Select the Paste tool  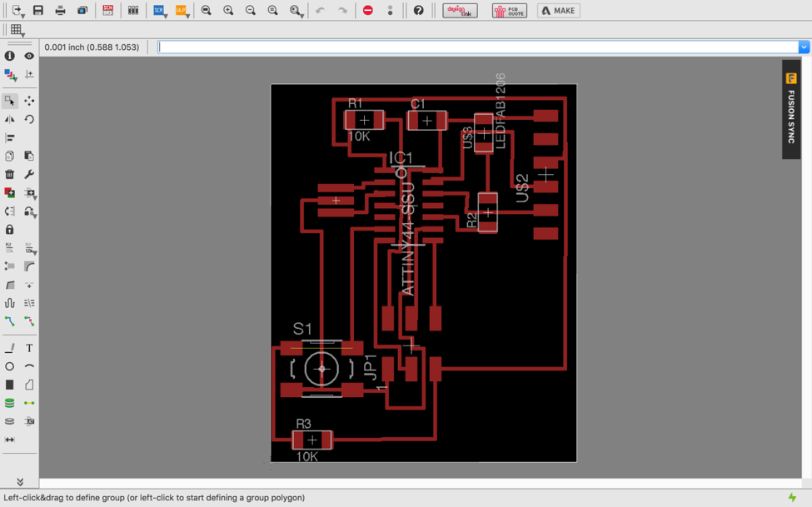[x=29, y=156]
